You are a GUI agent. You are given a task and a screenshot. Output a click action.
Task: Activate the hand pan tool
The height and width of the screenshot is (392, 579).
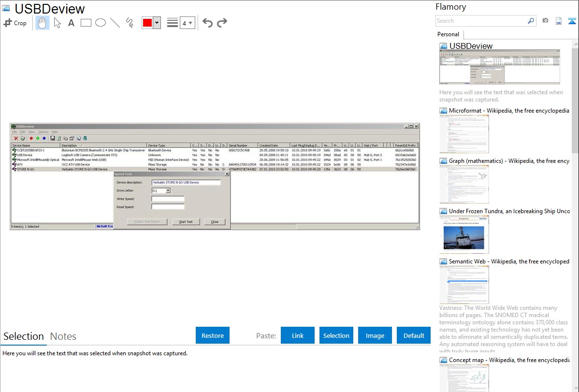[x=42, y=23]
